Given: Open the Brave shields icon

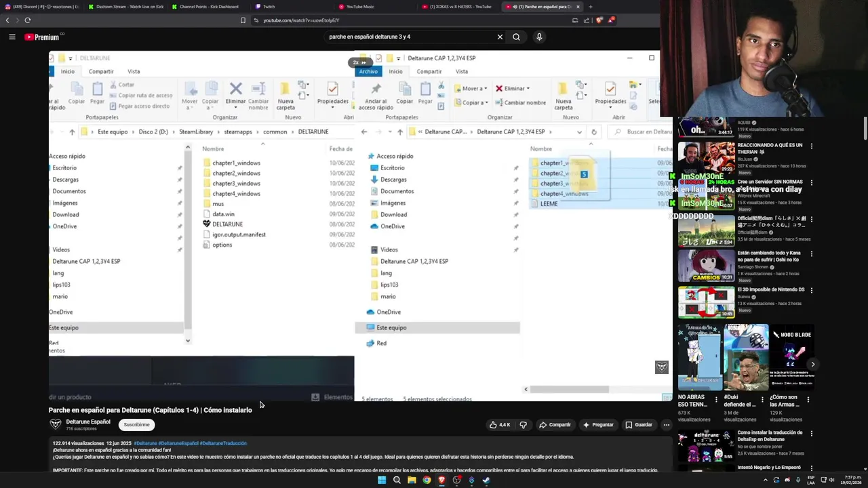Looking at the screenshot, I should pos(599,20).
